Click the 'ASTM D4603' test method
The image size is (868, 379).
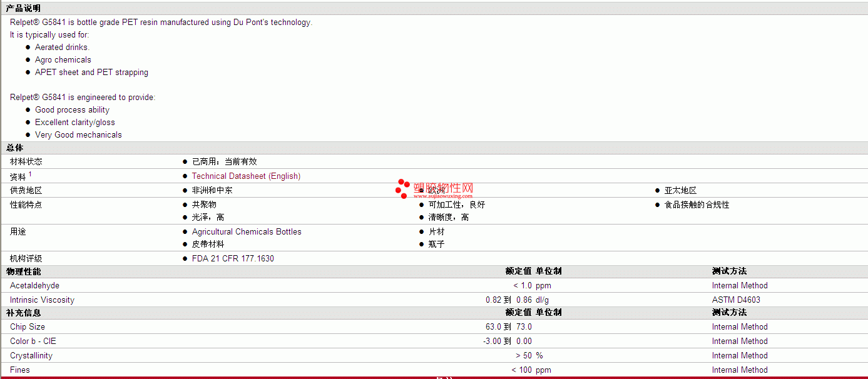click(x=737, y=300)
